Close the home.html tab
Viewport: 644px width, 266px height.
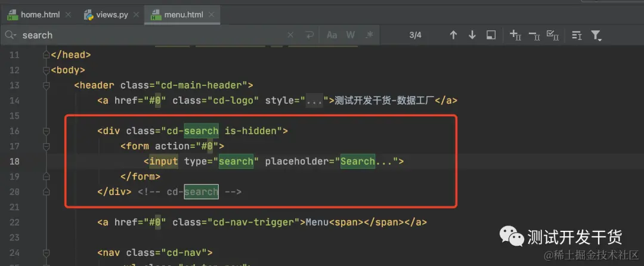tap(68, 15)
